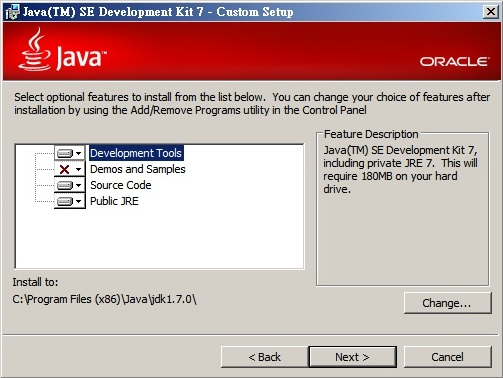Select the Demos and Samples tree item

[x=138, y=169]
